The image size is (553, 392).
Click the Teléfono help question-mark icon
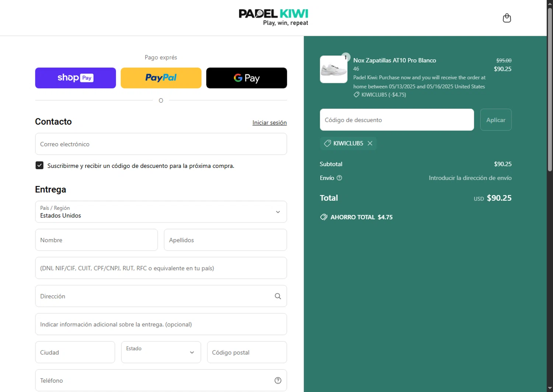pyautogui.click(x=278, y=381)
